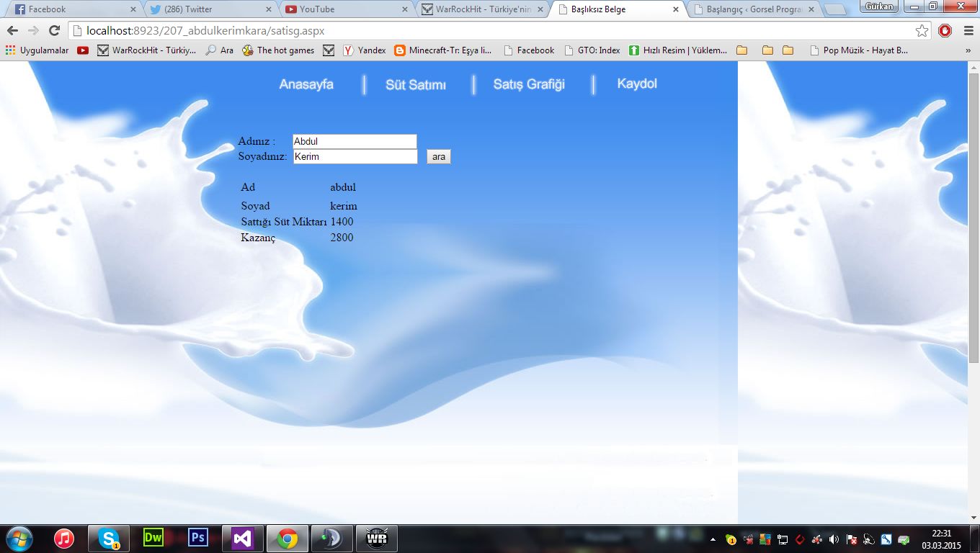
Task: Open Visual Studio from the taskbar
Action: coord(242,538)
